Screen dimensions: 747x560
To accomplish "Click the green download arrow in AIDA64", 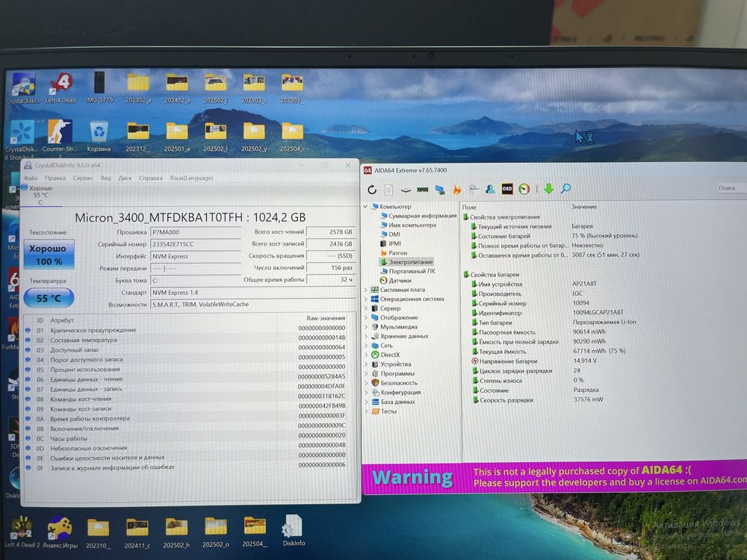I will [x=549, y=189].
